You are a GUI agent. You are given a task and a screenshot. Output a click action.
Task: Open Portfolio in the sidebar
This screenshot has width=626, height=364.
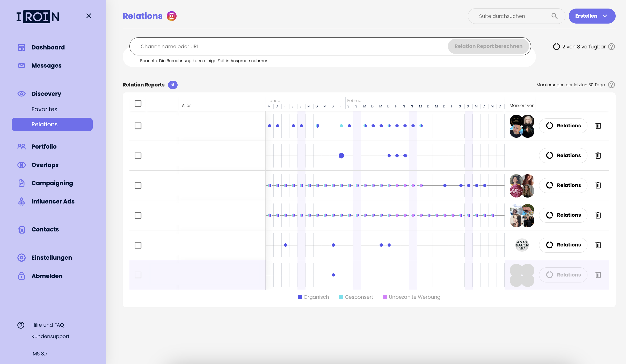pos(44,147)
